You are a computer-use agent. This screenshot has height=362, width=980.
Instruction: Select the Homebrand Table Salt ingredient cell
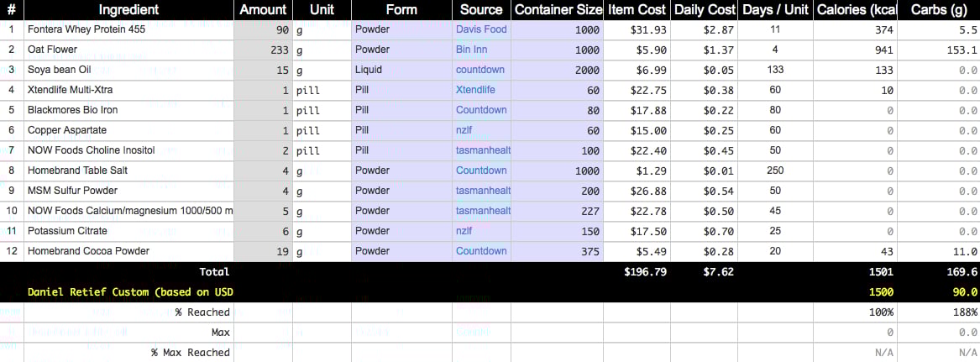click(128, 170)
